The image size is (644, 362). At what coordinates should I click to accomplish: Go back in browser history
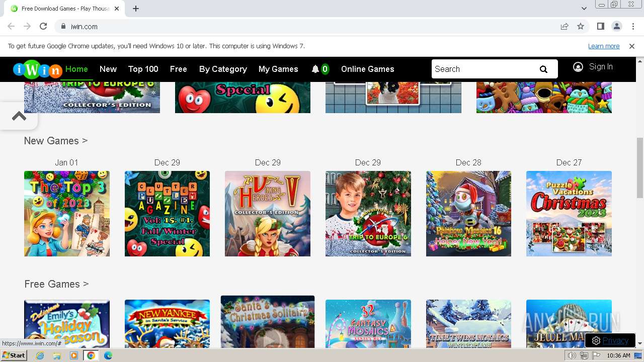pyautogui.click(x=11, y=26)
